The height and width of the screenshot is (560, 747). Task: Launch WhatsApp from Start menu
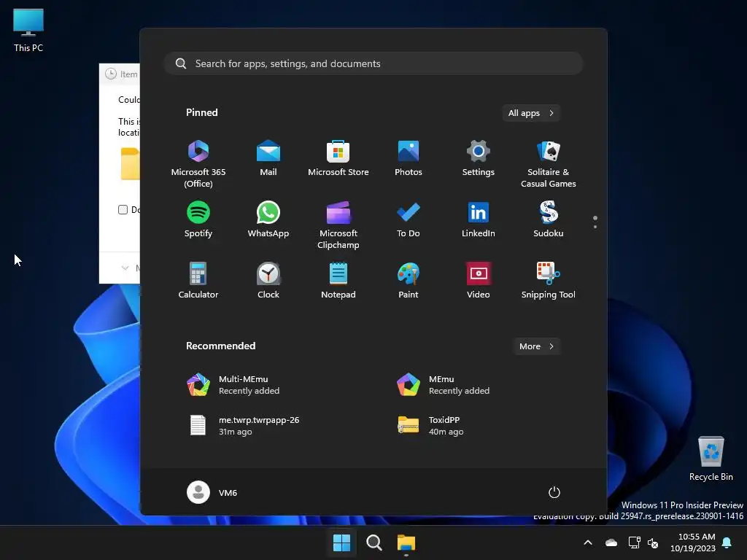coord(268,219)
